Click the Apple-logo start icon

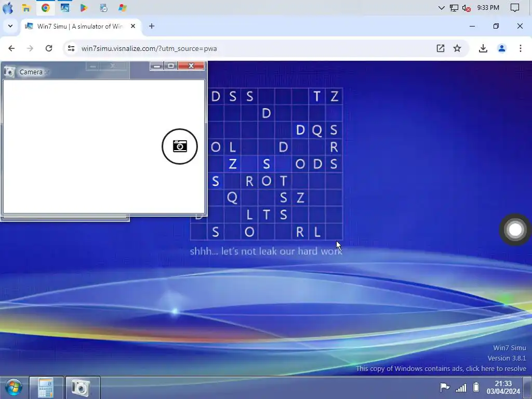point(7,8)
